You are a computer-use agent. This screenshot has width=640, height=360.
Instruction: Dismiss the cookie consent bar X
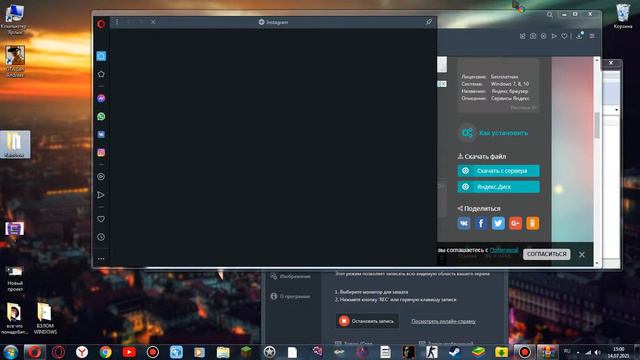pos(582,254)
